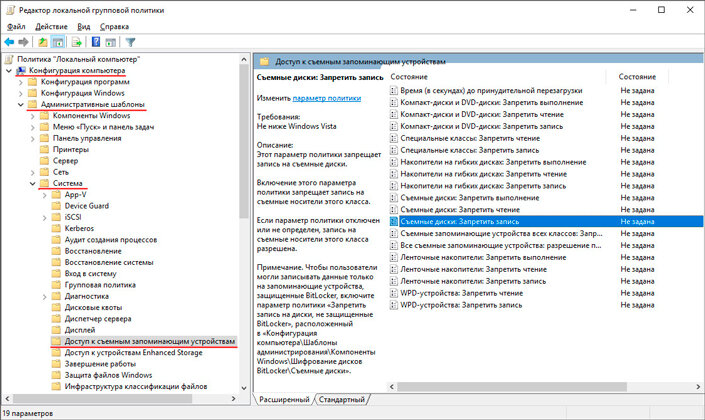This screenshot has width=705, height=420.
Task: Click policy list horizontal scrollbar thumb
Action: (512, 387)
